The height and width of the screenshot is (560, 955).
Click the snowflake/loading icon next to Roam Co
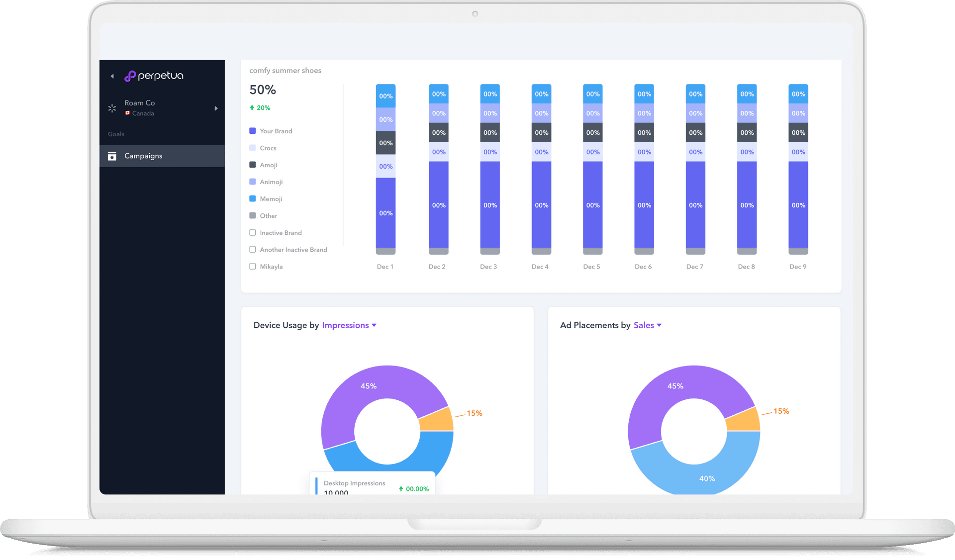click(x=112, y=108)
